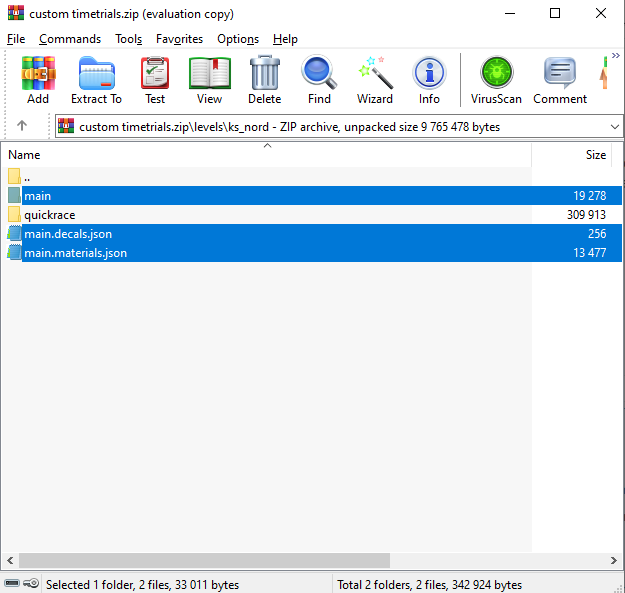Launch the Wizard tool
This screenshot has height=593, width=625.
click(375, 80)
